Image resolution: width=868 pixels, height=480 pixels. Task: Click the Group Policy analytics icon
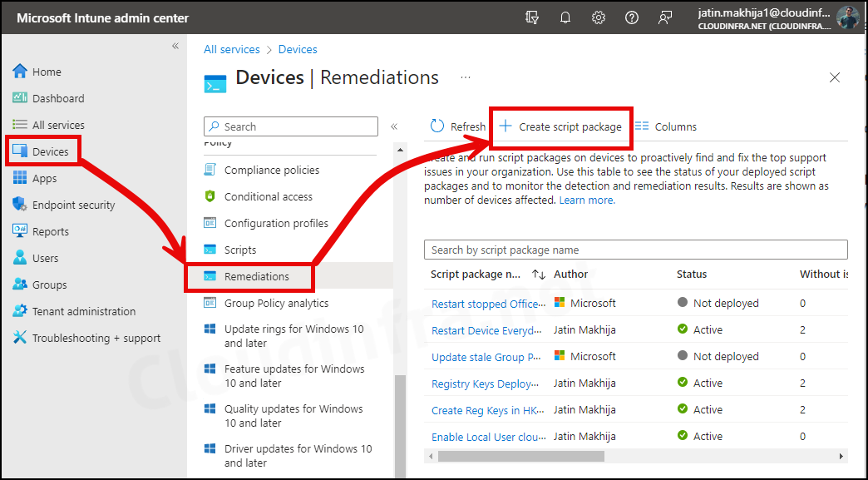coord(210,302)
